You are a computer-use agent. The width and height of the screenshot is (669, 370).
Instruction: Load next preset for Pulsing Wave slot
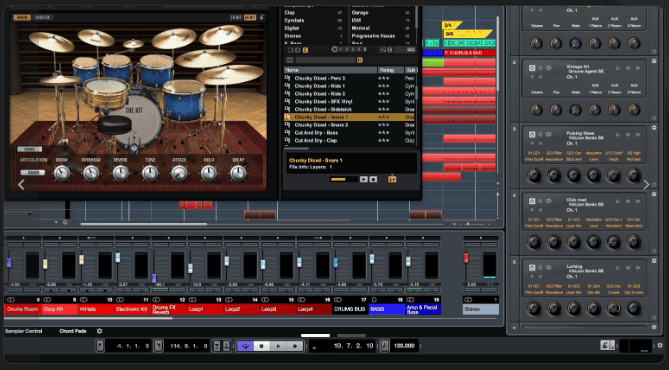pyautogui.click(x=638, y=134)
